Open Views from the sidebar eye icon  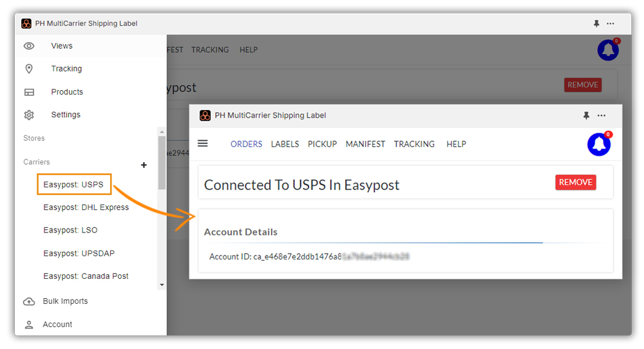tap(29, 46)
